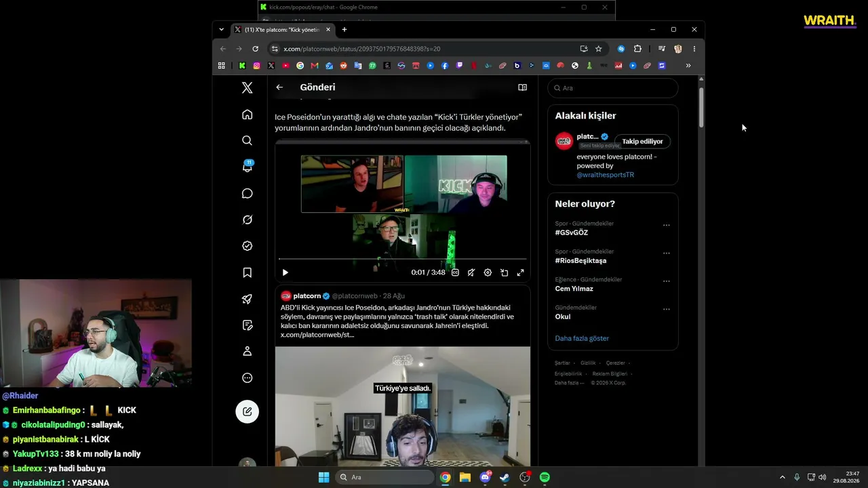Open video playback settings gear
This screenshot has height=488, width=868.
pos(488,272)
